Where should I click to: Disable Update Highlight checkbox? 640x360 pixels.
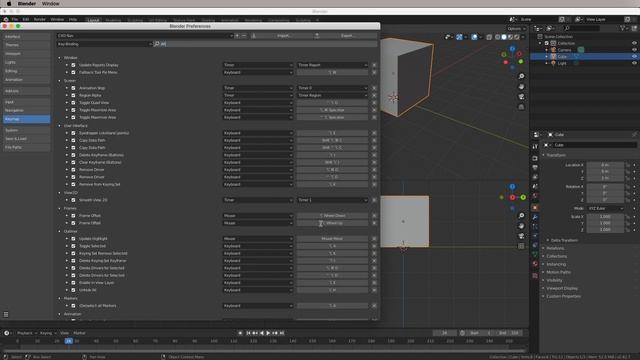pos(73,239)
